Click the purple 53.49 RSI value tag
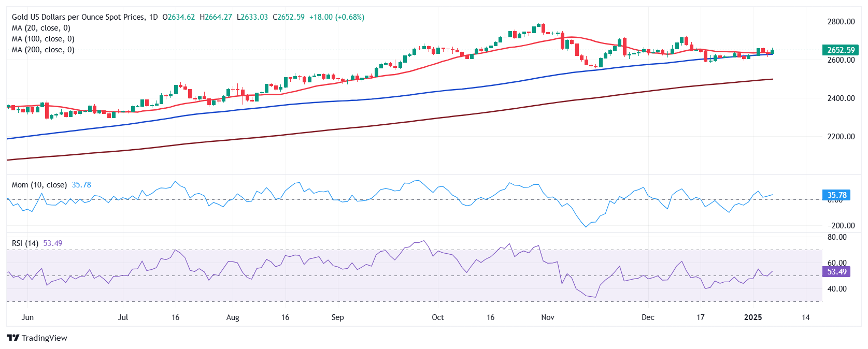This screenshot has height=349, width=868. point(837,272)
